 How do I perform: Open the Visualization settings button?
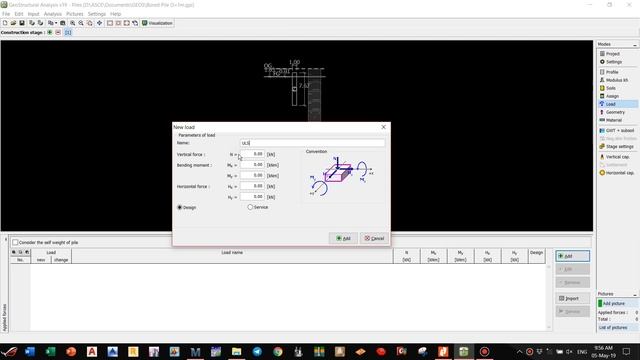157,23
